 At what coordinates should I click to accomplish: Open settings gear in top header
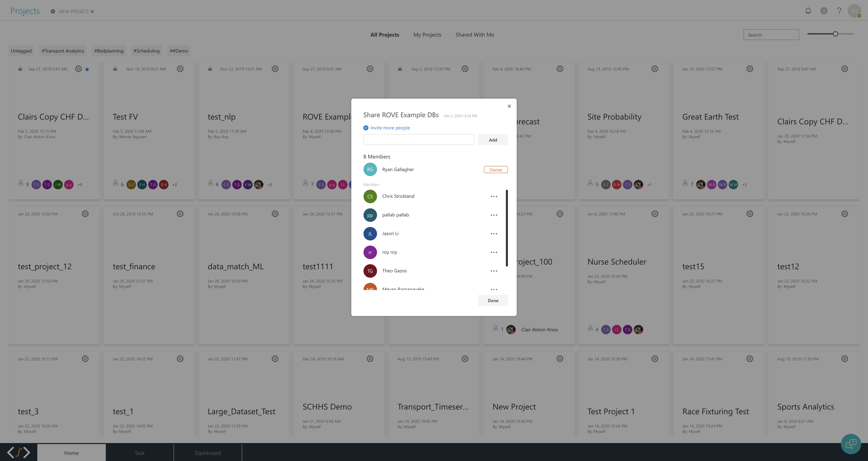tap(824, 11)
